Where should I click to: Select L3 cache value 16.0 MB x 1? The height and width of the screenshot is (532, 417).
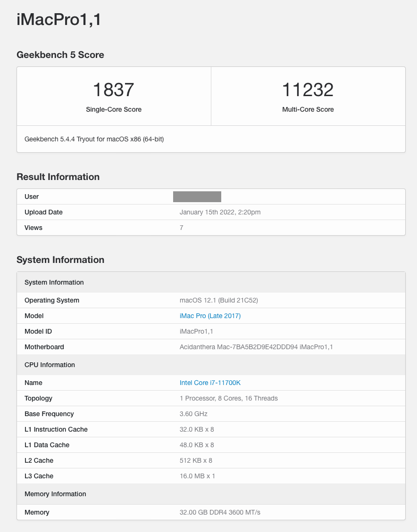(197, 476)
